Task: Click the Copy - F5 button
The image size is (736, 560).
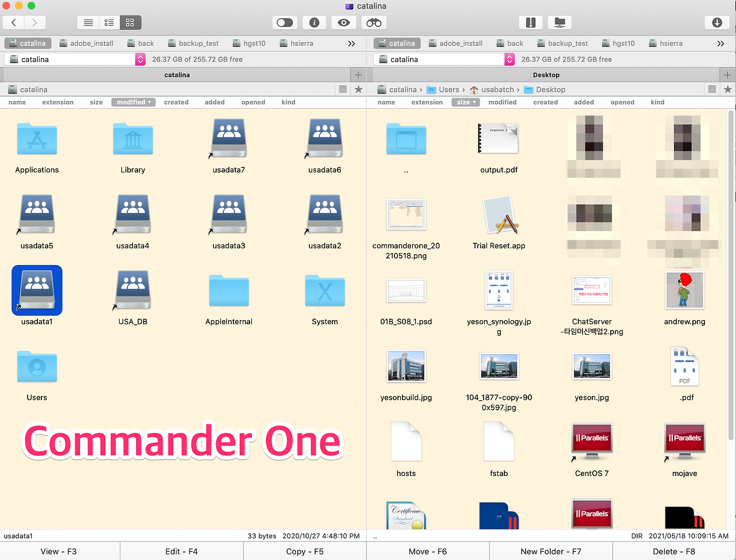Action: [305, 551]
